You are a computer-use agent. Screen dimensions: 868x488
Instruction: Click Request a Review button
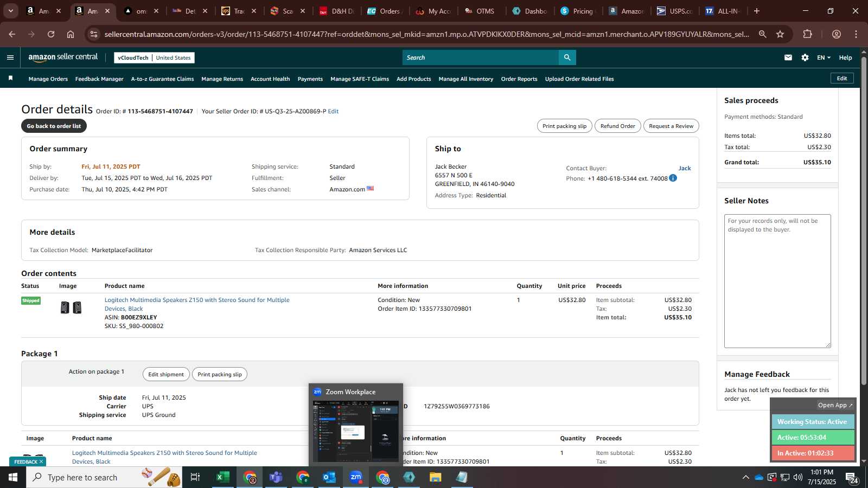tap(671, 126)
